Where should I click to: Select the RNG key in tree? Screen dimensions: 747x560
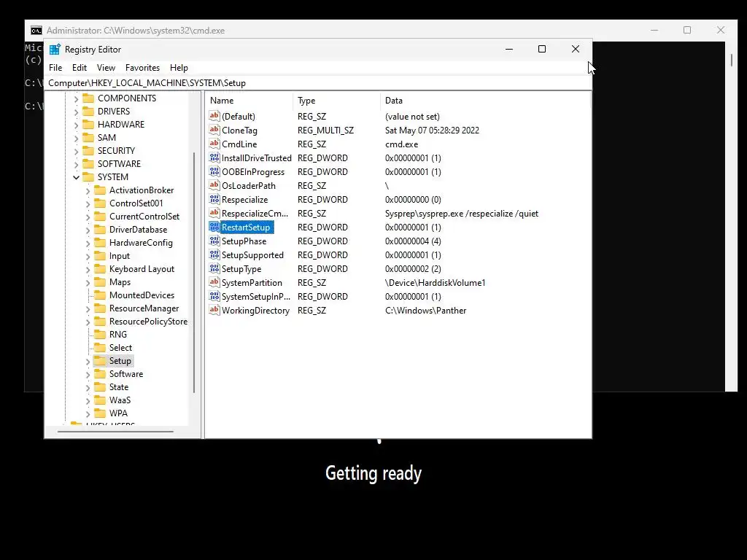coord(117,334)
